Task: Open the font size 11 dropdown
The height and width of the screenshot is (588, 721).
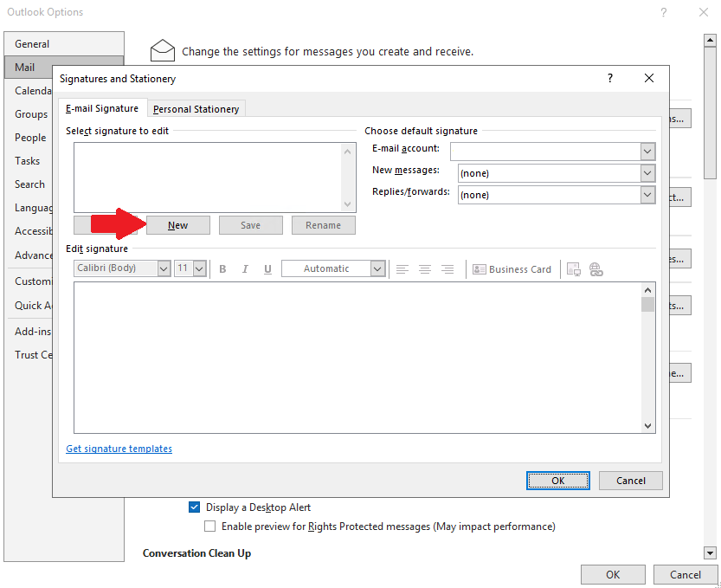Action: coord(199,268)
